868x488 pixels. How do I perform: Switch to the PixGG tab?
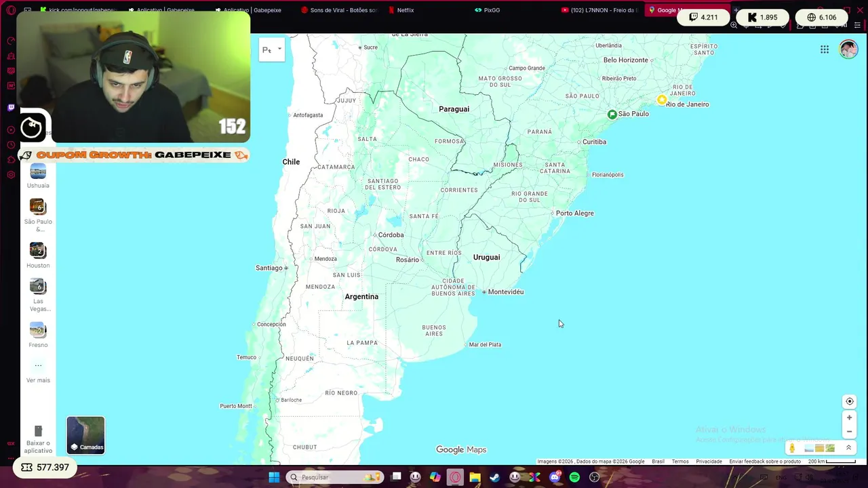tap(488, 10)
